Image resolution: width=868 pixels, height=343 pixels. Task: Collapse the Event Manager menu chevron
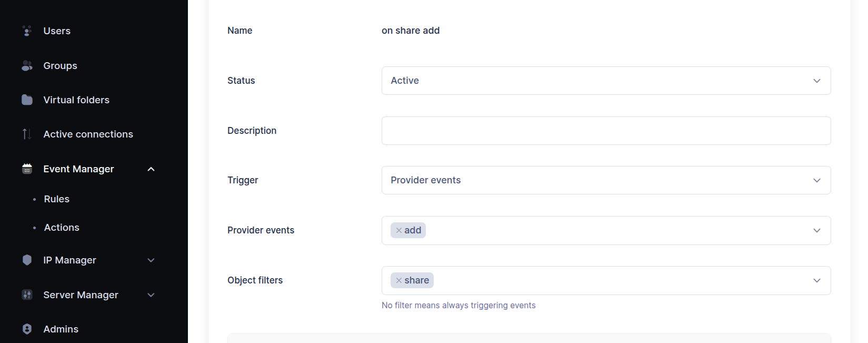point(151,169)
